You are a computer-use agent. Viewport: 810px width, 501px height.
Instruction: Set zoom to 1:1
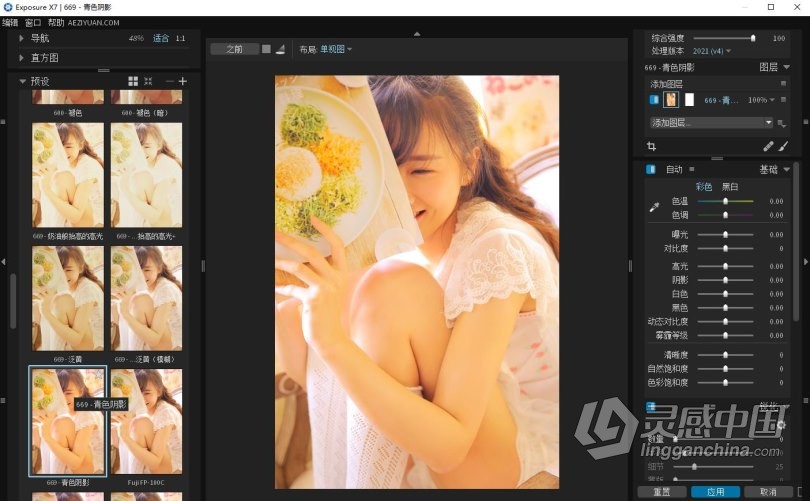[180, 38]
